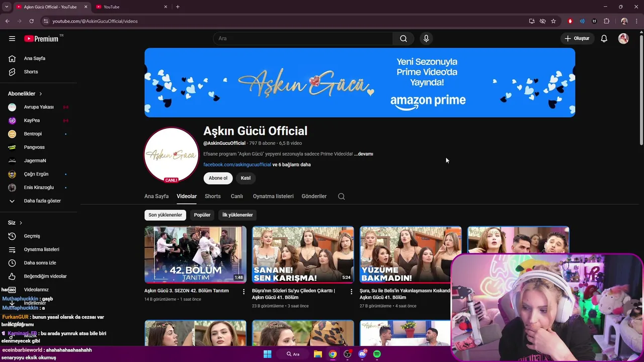Open Discord from the taskbar

(x=362, y=354)
